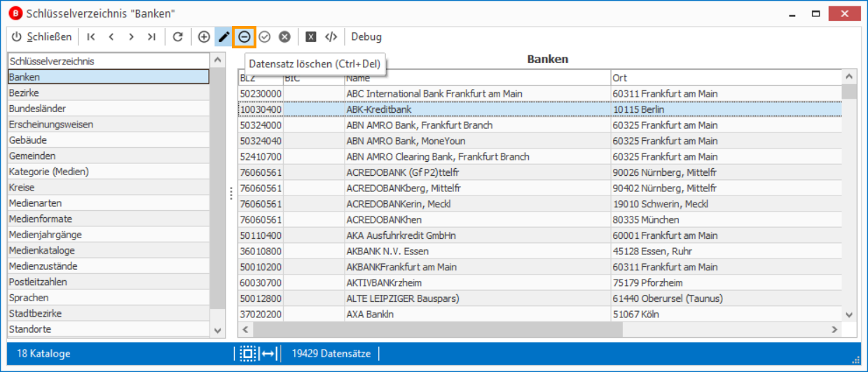Refresh the data with reload icon
This screenshot has width=868, height=372.
tap(178, 37)
